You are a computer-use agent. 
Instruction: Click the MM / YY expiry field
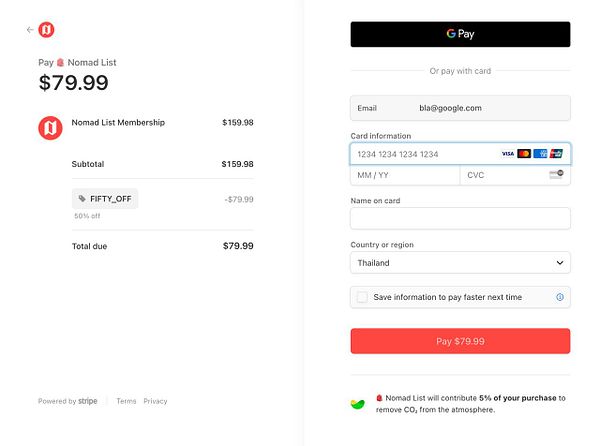click(404, 175)
